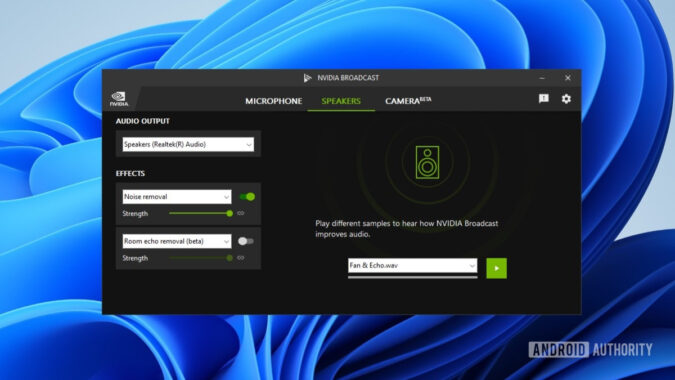Viewport: 675px width, 380px height.
Task: Click link icon beside Room echo strength
Action: 241,258
